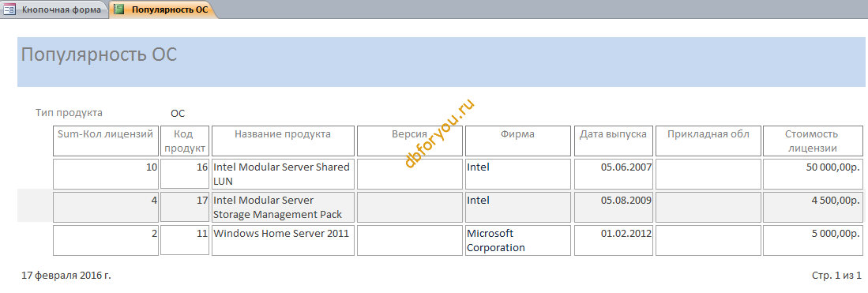Screen dimensions: 868x293
Task: Select the Windows Home Server 2011 cell
Action: (x=283, y=240)
